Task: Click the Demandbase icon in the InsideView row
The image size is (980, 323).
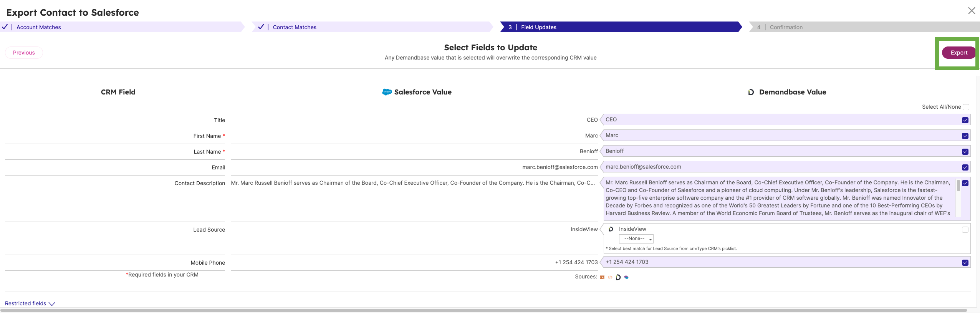Action: 611,229
